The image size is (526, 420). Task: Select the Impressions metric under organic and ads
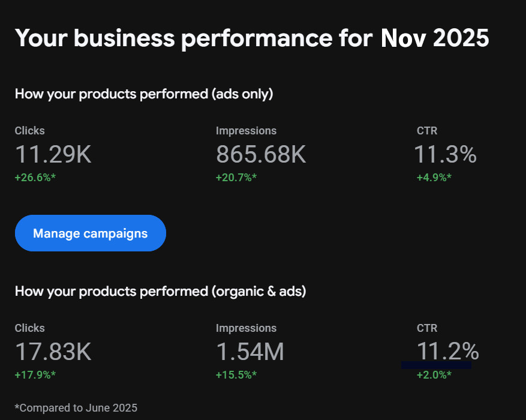click(x=246, y=328)
